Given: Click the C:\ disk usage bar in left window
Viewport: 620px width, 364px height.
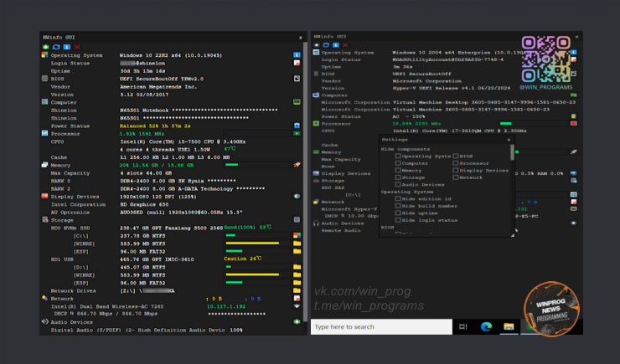Looking at the screenshot, I should click(x=257, y=236).
